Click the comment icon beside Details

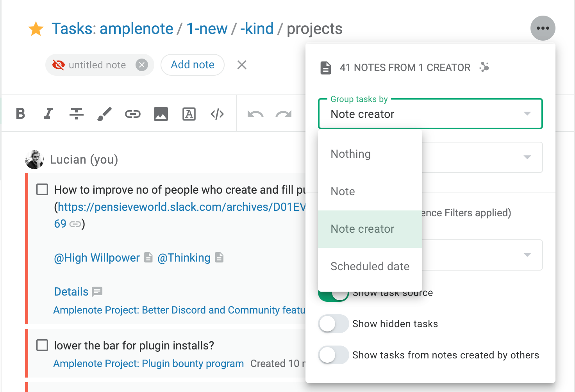click(x=97, y=292)
